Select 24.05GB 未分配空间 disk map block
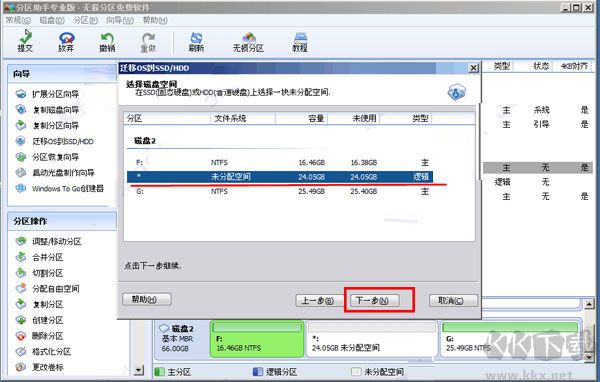The height and width of the screenshot is (382, 600). point(372,339)
